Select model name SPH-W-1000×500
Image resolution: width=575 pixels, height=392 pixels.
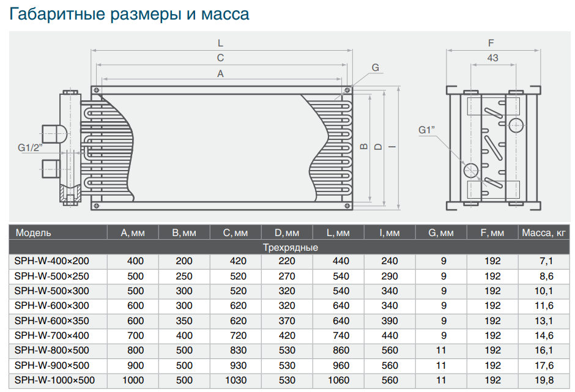(54, 380)
